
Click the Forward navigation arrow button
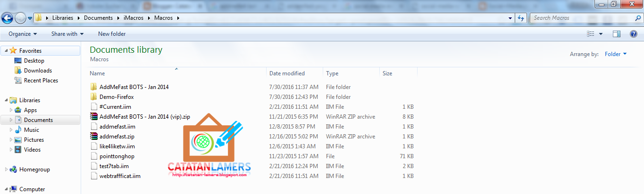click(20, 18)
